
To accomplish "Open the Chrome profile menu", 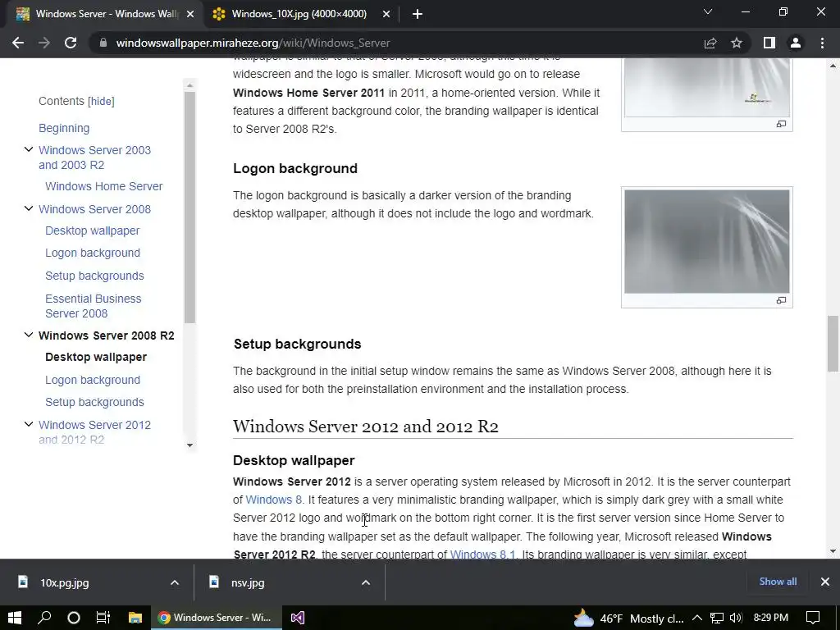I will pyautogui.click(x=796, y=43).
